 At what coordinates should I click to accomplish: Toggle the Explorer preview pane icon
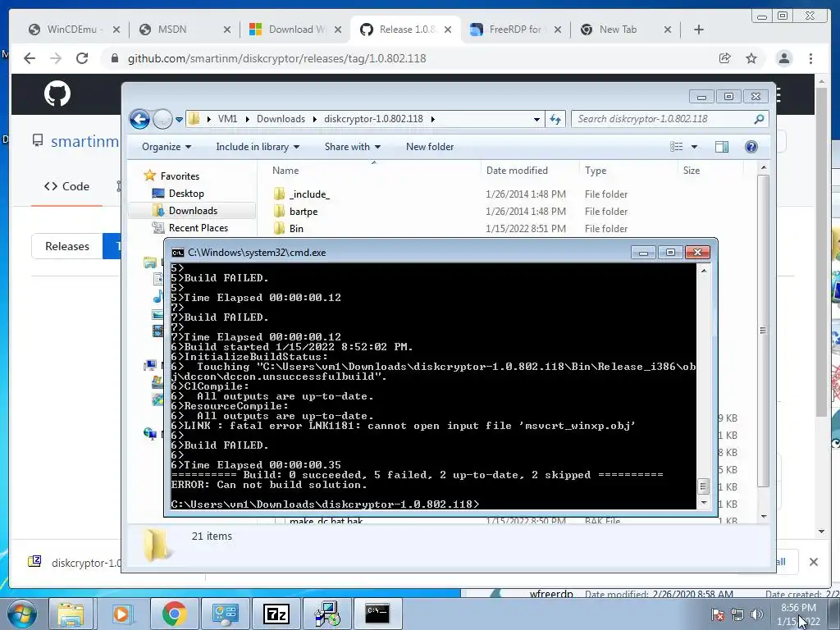pyautogui.click(x=722, y=147)
